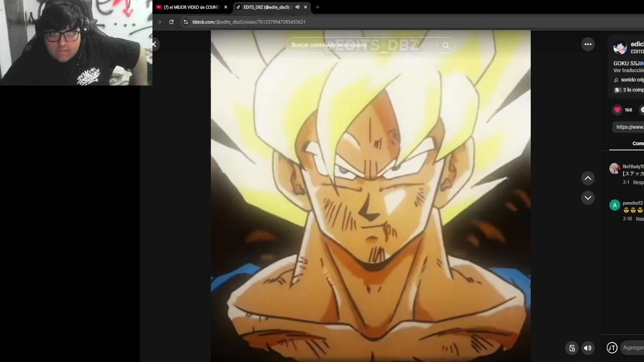Close the TikTok video viewer with X
Screen dimensions: 644x362
click(154, 44)
